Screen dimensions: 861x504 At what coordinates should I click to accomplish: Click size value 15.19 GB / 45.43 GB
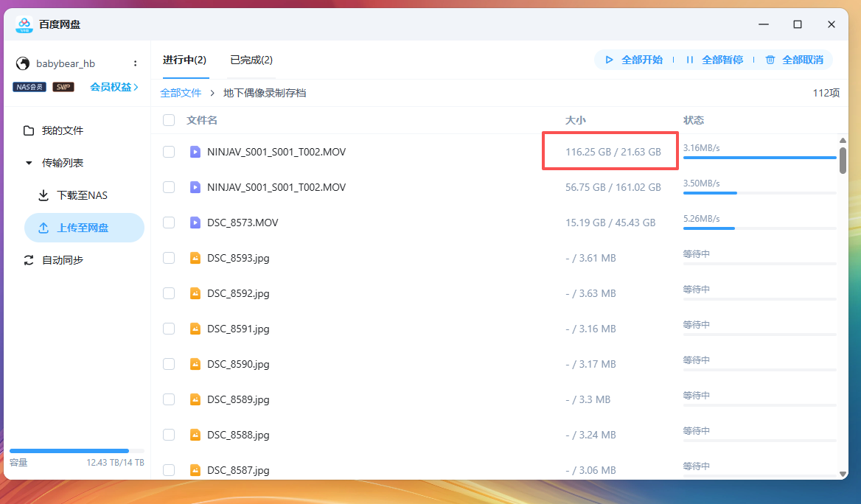tap(610, 223)
